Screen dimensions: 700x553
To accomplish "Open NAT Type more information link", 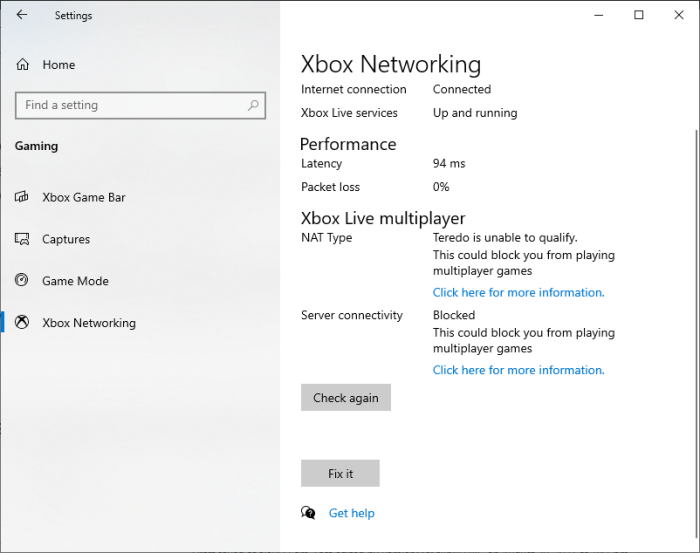I will tap(518, 292).
